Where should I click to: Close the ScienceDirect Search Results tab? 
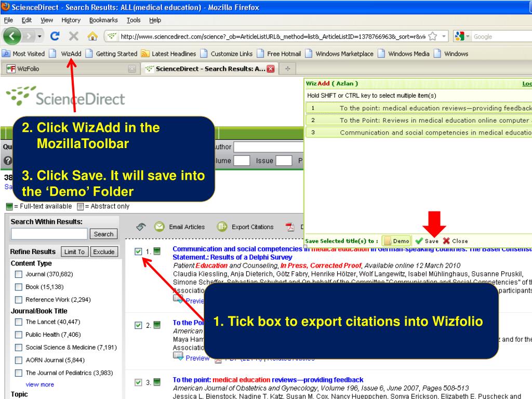point(270,69)
